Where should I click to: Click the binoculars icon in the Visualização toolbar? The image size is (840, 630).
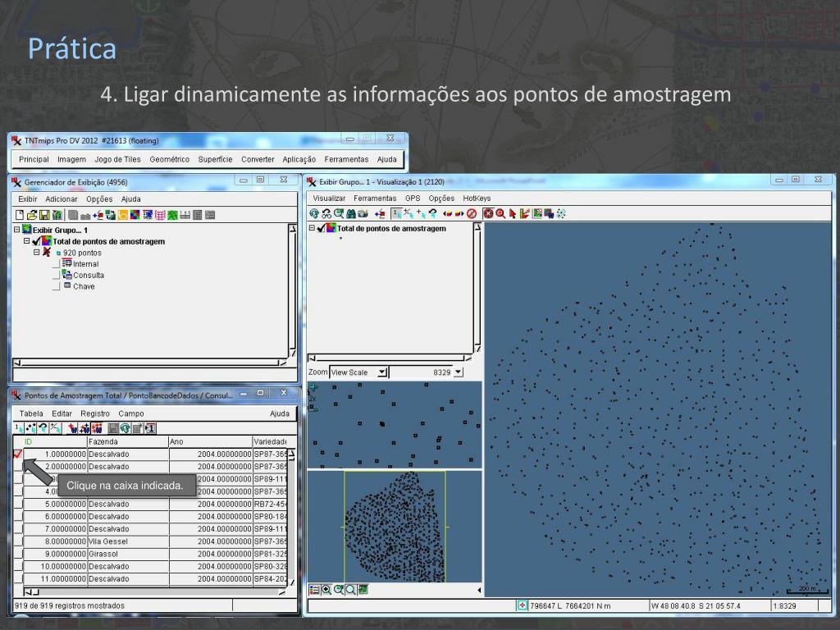(x=351, y=214)
